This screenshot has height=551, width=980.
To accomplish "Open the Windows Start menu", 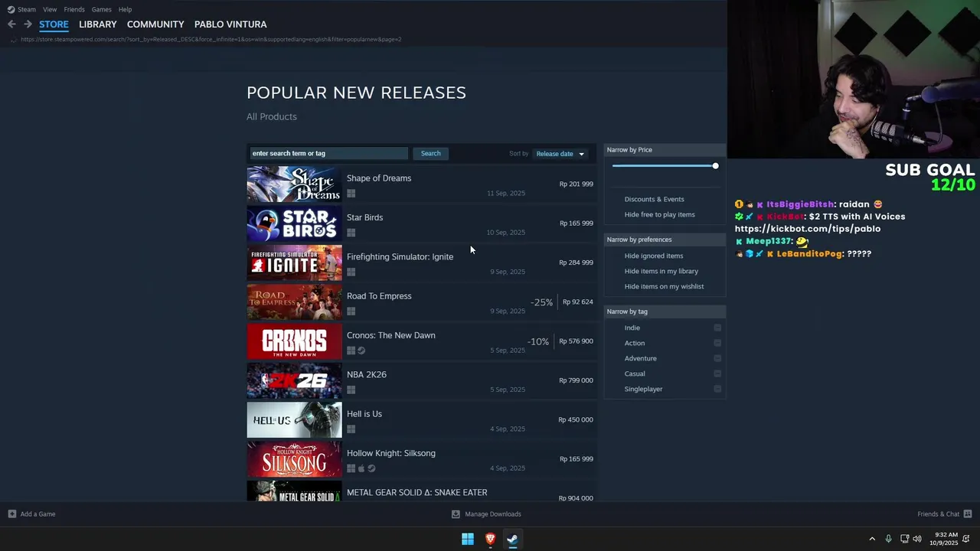I will (x=468, y=539).
